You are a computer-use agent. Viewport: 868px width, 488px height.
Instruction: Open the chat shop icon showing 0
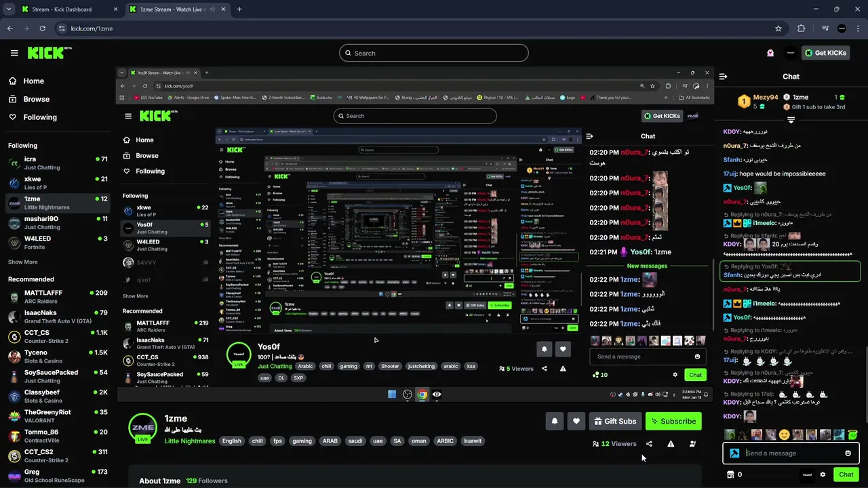(734, 474)
